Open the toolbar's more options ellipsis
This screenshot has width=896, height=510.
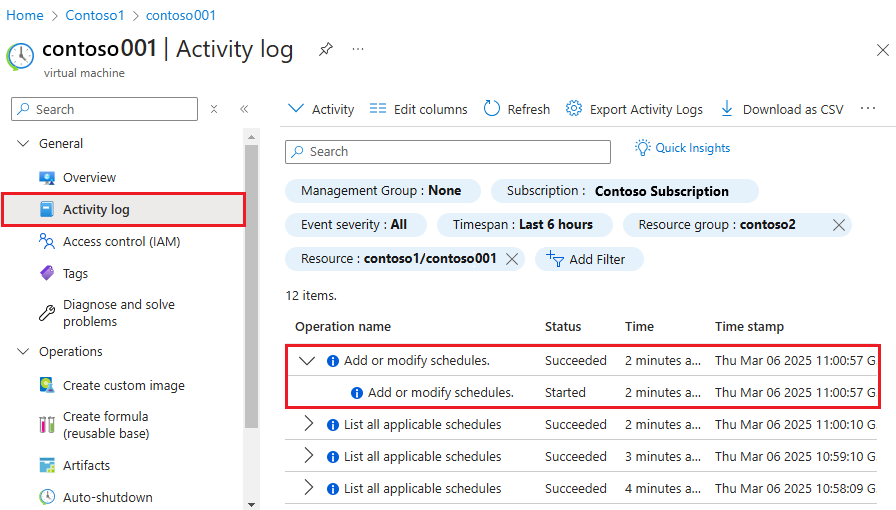click(868, 108)
